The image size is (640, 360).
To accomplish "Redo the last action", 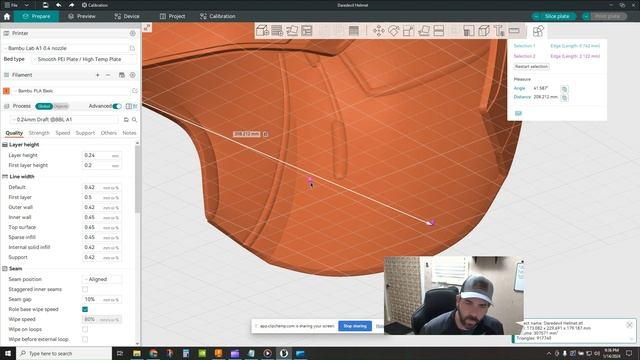I will [x=71, y=5].
